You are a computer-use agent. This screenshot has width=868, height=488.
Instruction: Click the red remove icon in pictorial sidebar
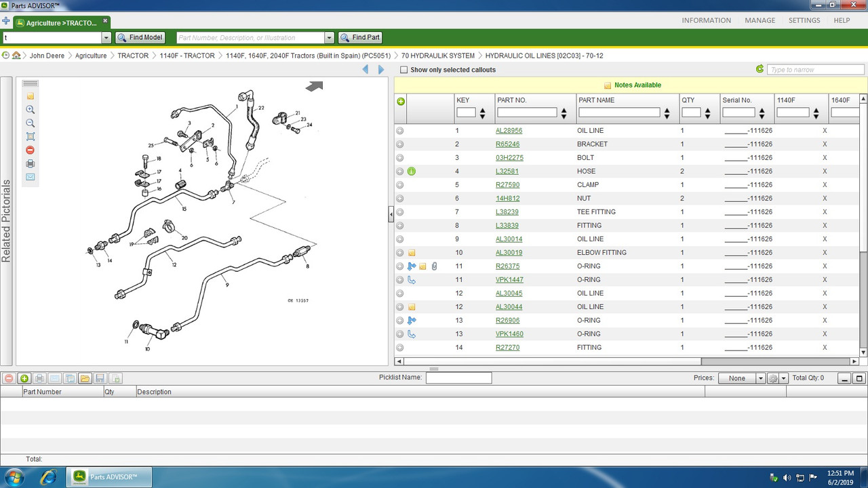coord(30,150)
